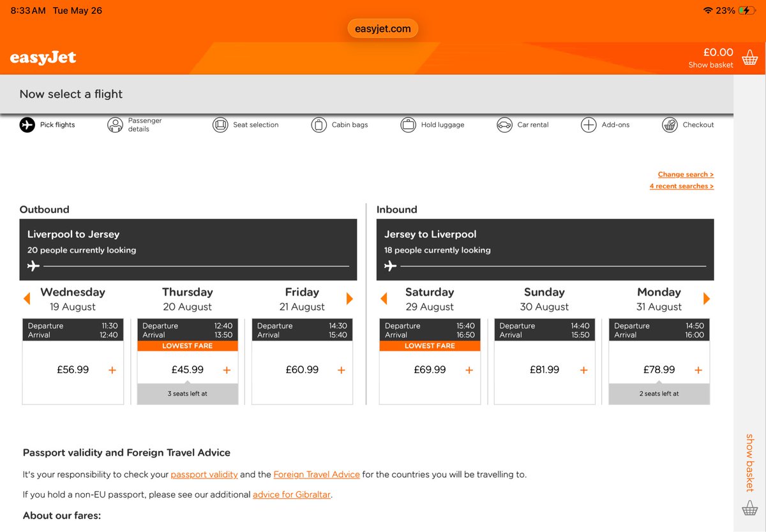
Task: Click '2 seats left at' notice
Action: [659, 394]
